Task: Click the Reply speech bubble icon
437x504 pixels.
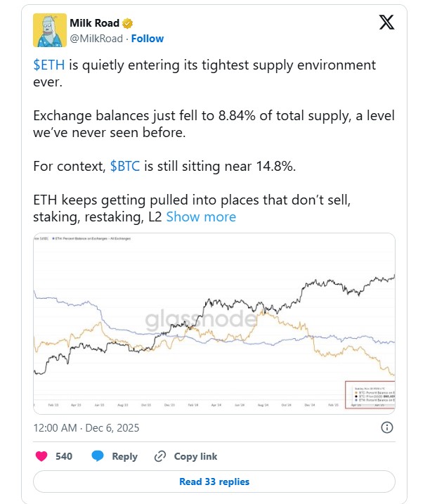Action: tap(98, 456)
